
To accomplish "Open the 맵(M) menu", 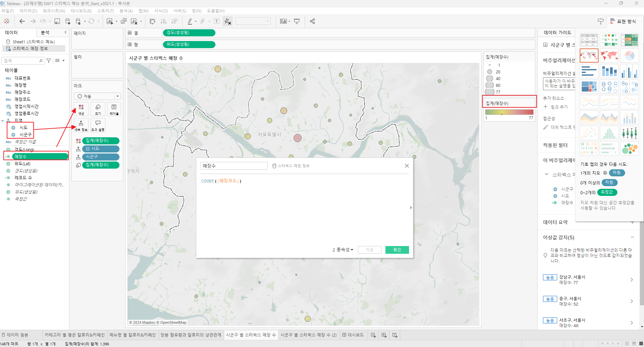I will pos(143,11).
